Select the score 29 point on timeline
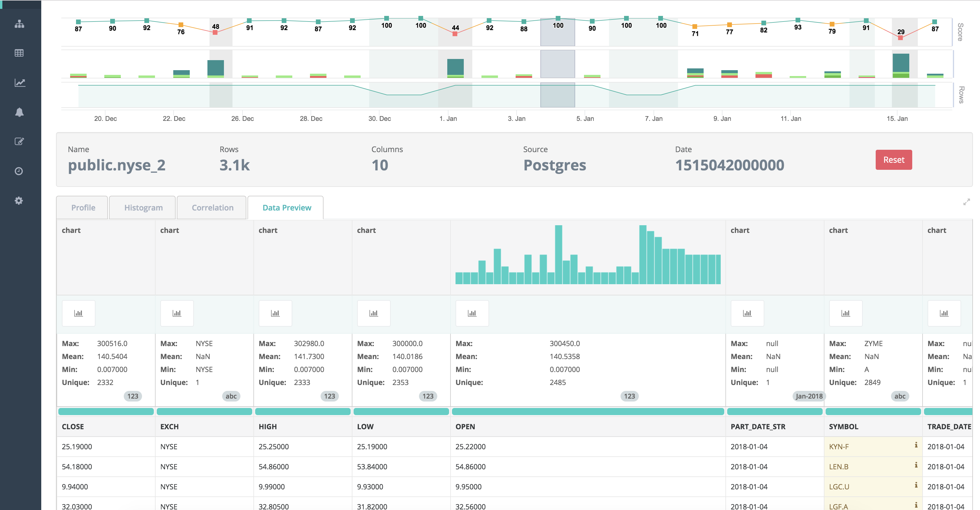The width and height of the screenshot is (980, 510). tap(900, 38)
